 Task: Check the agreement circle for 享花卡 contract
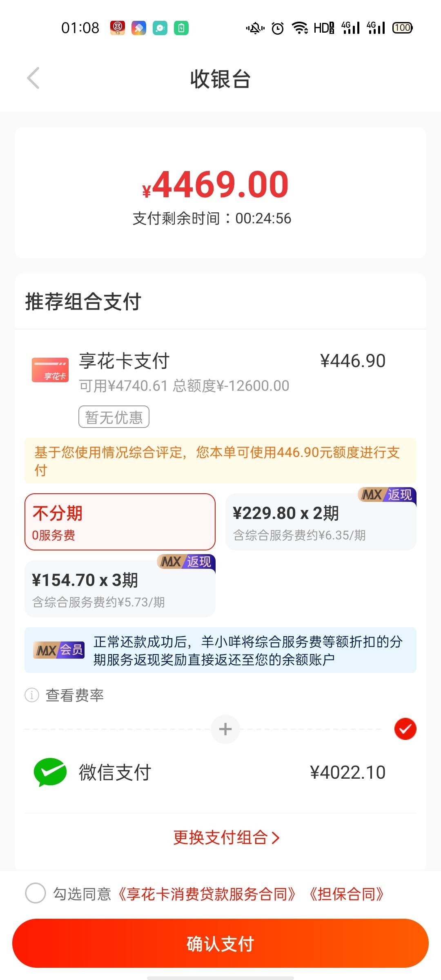(x=36, y=893)
